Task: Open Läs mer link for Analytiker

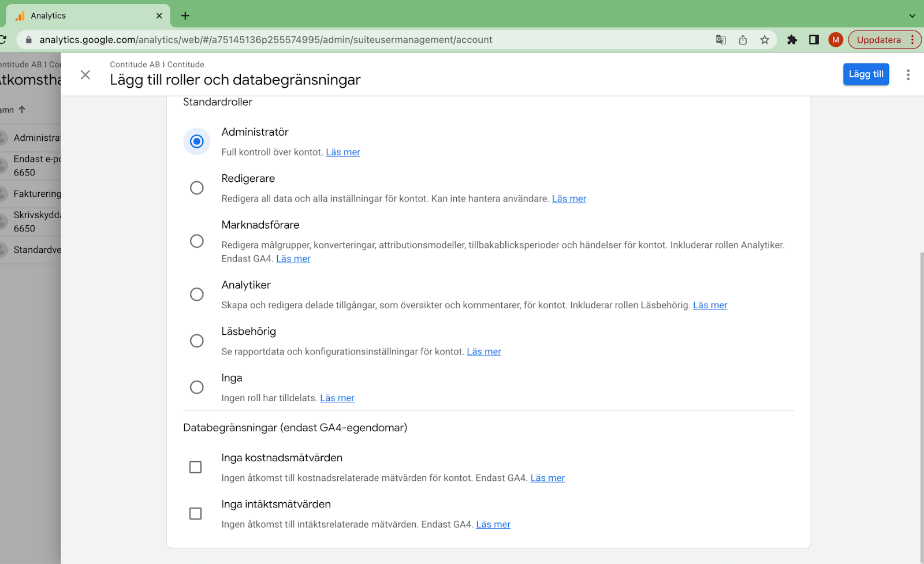Action: click(x=710, y=305)
